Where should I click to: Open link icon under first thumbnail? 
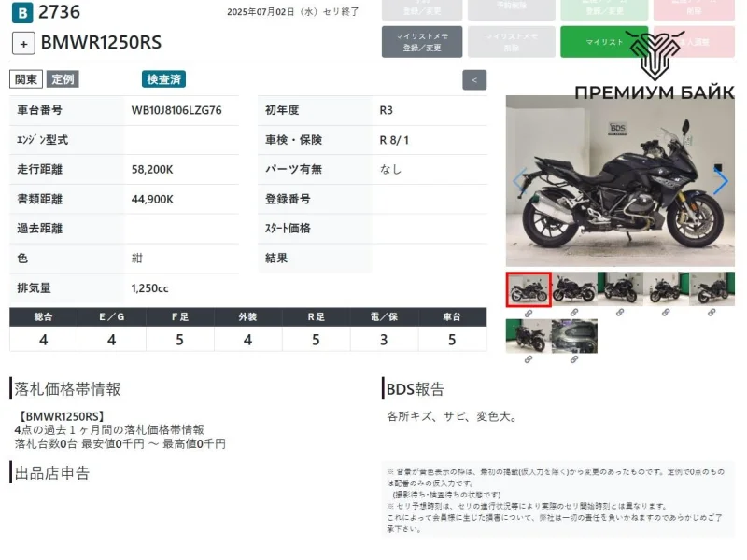[529, 313]
